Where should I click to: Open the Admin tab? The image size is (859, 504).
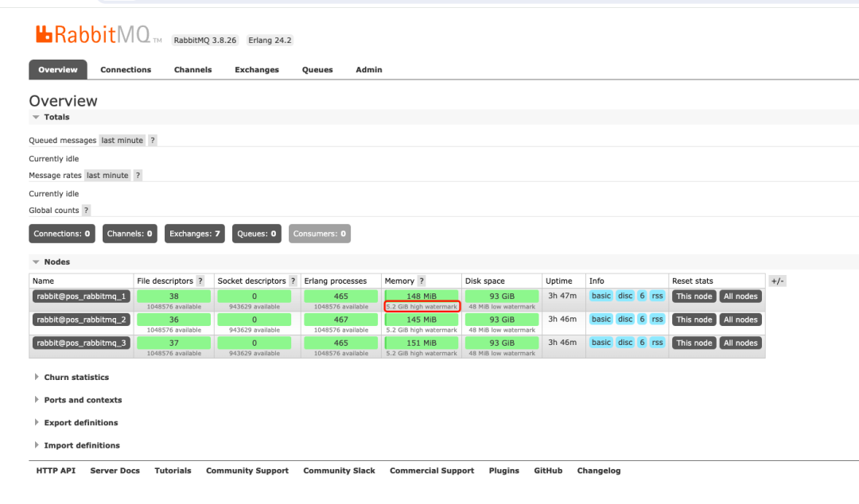tap(369, 70)
